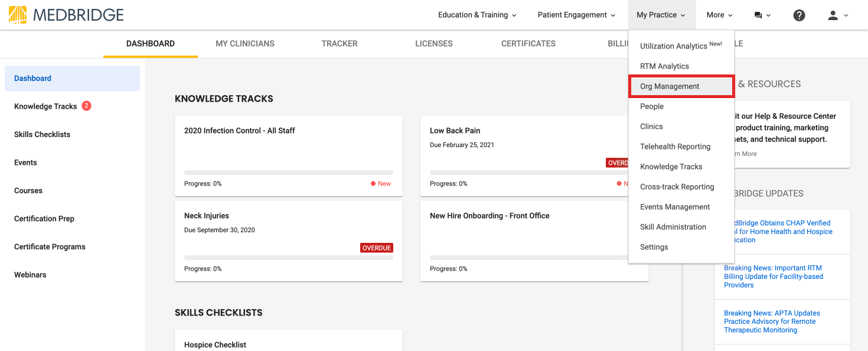Click the KNOWLEDGE TRACKS section heading
Viewport: 868px width, 351px height.
coord(224,99)
